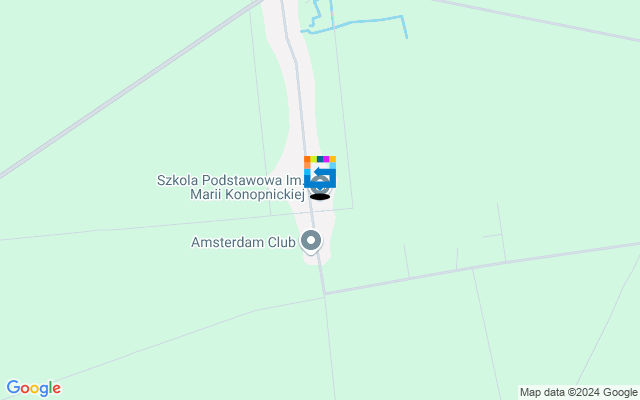The image size is (640, 400).
Task: Click the road junction south of Amsterdam Club
Action: click(324, 293)
